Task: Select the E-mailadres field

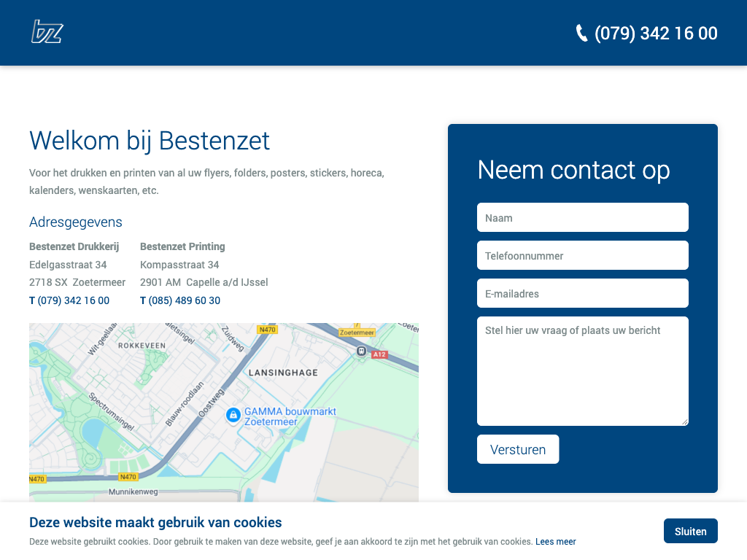Action: [582, 293]
